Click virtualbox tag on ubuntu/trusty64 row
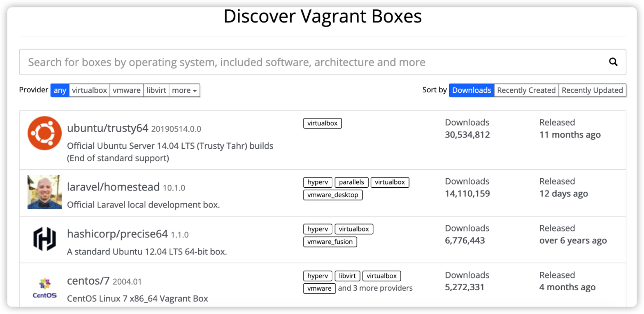Screen dimensions: 644x314 (322, 123)
